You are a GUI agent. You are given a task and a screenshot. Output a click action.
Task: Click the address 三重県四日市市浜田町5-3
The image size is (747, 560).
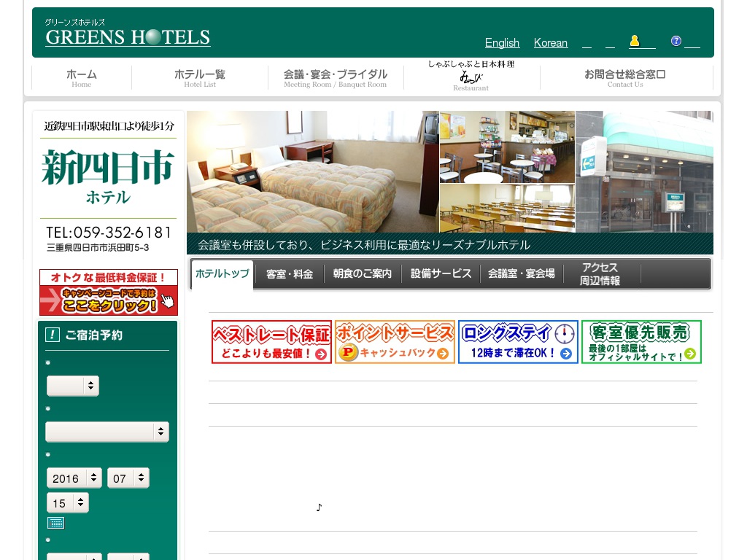point(98,248)
